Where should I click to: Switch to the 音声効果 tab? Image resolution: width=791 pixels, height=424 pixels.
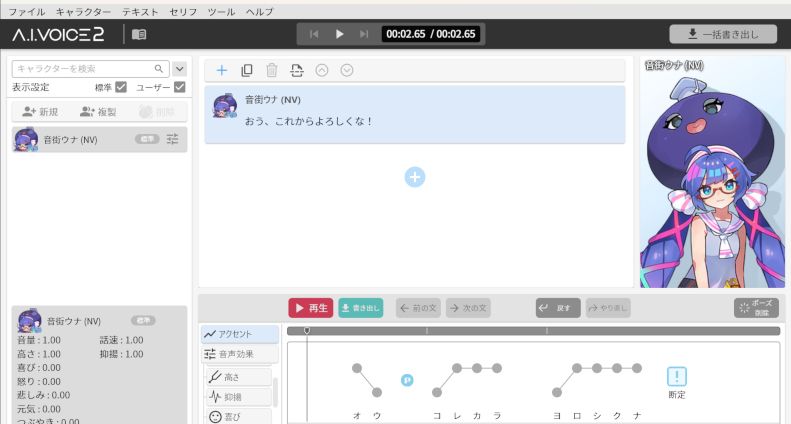click(x=240, y=354)
